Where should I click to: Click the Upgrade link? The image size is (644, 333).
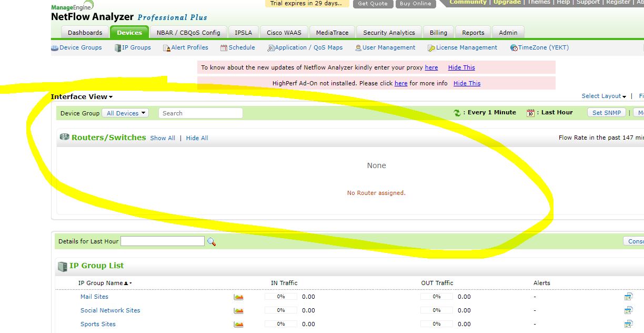(x=507, y=2)
